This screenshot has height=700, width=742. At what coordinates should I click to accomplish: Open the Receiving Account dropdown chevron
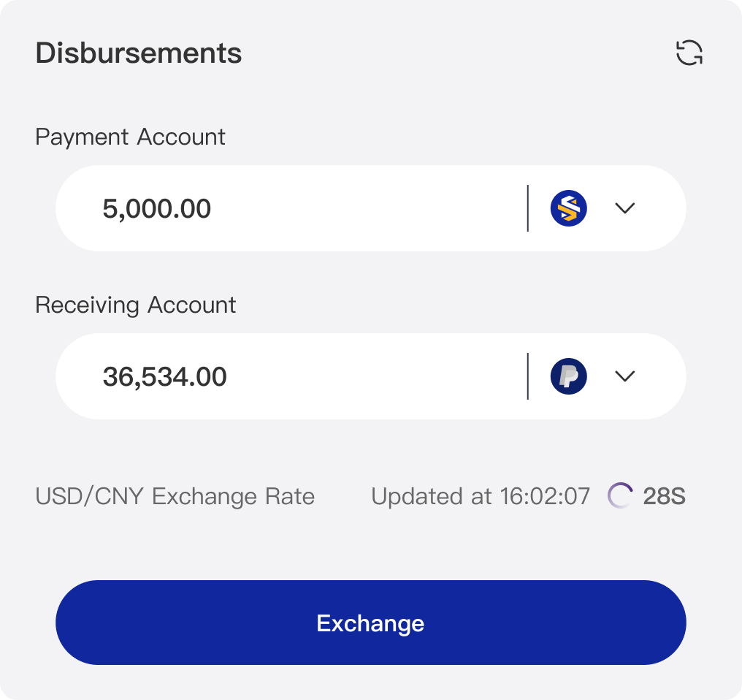coord(625,376)
